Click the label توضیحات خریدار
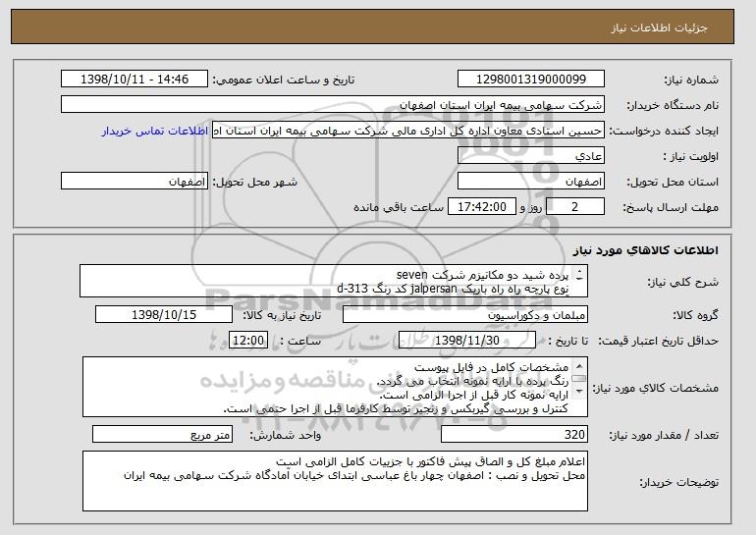Screen dimensions: 756x535 click(678, 482)
